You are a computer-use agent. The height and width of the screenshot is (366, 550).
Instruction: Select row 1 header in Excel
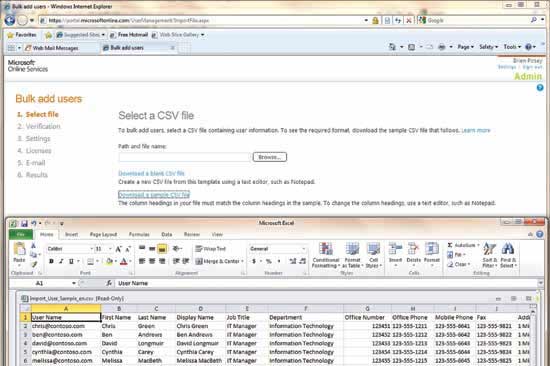[25, 317]
